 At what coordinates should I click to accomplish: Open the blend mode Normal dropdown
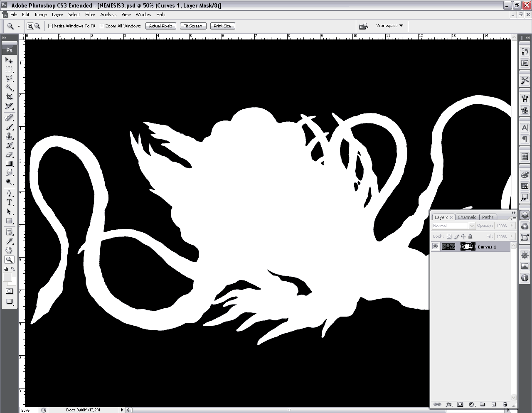[x=453, y=226]
